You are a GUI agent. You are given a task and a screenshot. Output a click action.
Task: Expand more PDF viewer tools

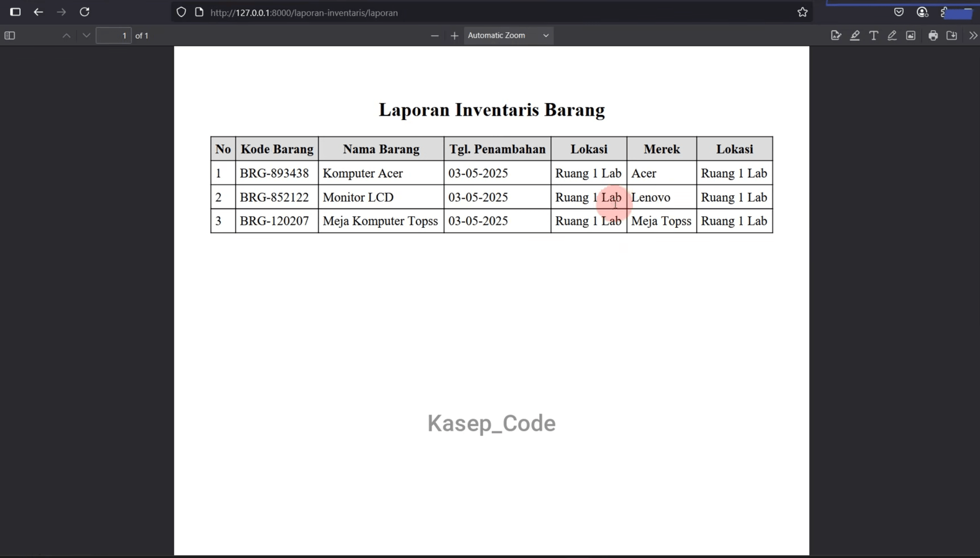click(x=973, y=36)
